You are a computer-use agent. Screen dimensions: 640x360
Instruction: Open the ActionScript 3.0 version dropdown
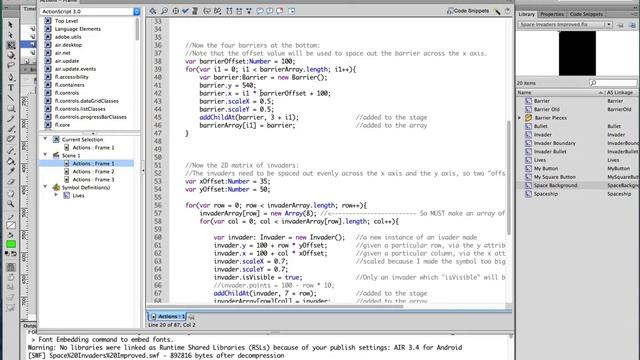[x=136, y=11]
